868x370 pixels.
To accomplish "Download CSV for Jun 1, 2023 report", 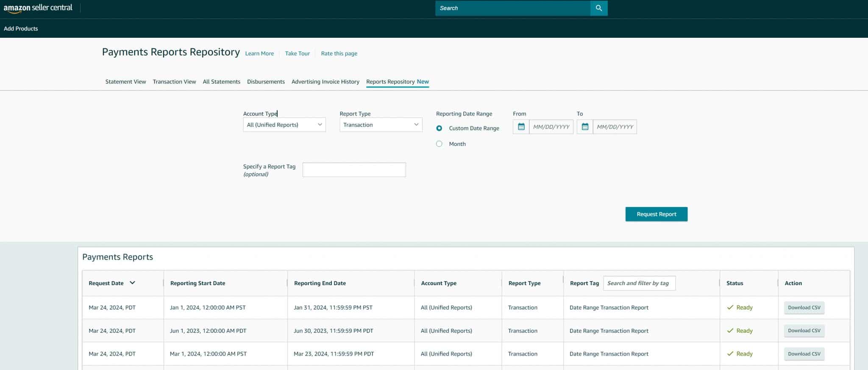I will pyautogui.click(x=804, y=331).
